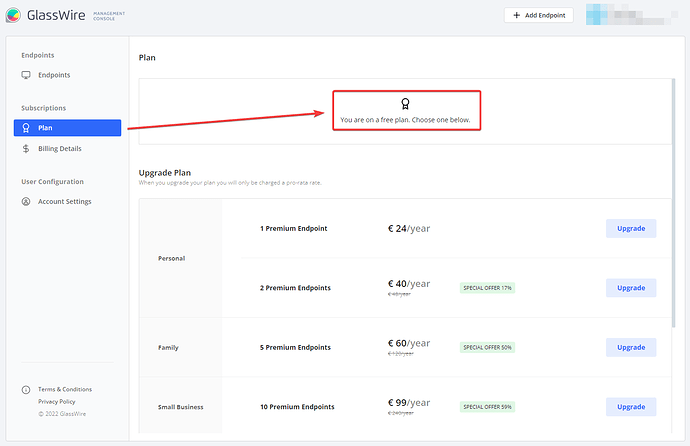Upgrade to the 1 Premium Endpoint plan
Image resolution: width=690 pixels, height=446 pixels.
pos(630,228)
